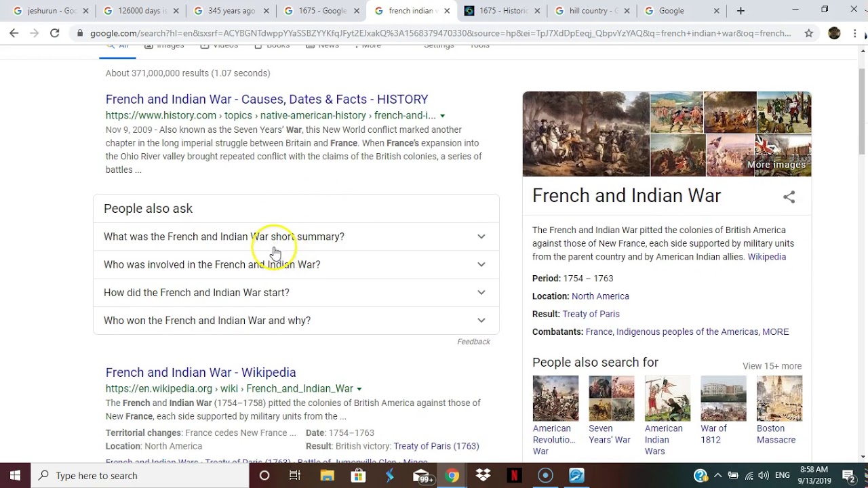Expand 'Who was involved in the French and Indian War?'
Screen dimensions: 868x488
pyautogui.click(x=296, y=264)
